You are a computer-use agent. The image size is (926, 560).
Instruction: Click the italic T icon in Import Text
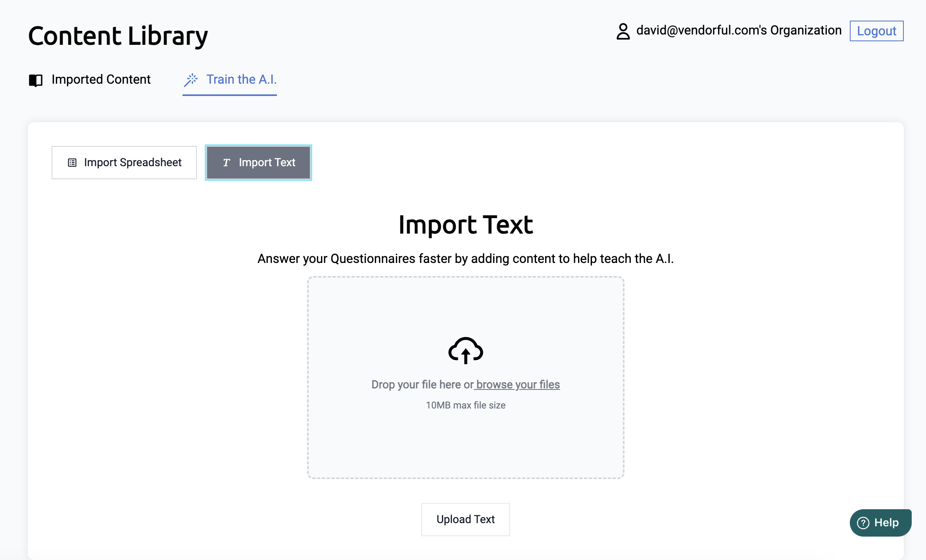pos(227,163)
